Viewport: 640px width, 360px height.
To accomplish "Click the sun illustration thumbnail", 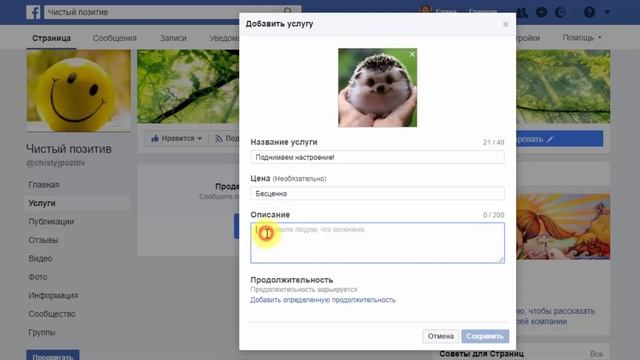I will coord(563,227).
